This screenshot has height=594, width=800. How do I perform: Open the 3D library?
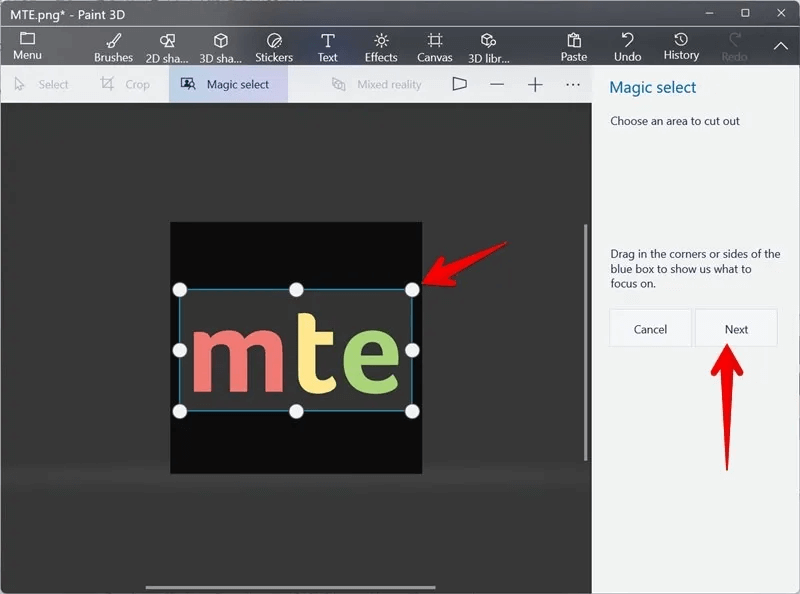(488, 46)
